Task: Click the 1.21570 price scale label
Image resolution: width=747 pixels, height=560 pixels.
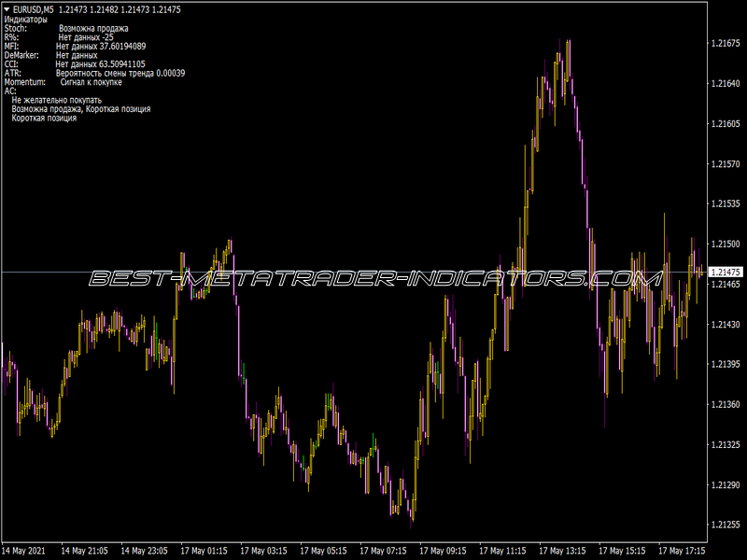Action: [x=726, y=164]
